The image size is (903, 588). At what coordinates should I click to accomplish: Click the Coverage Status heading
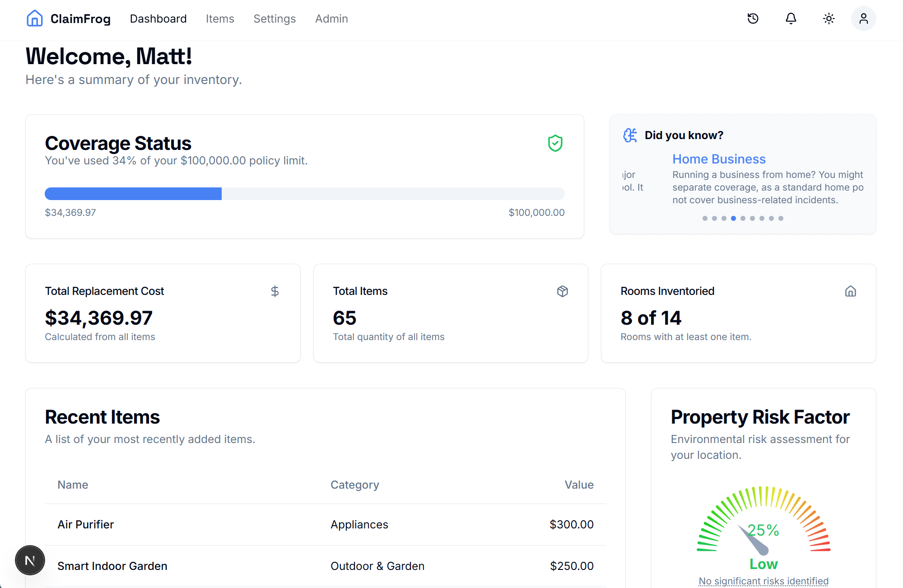(x=118, y=143)
